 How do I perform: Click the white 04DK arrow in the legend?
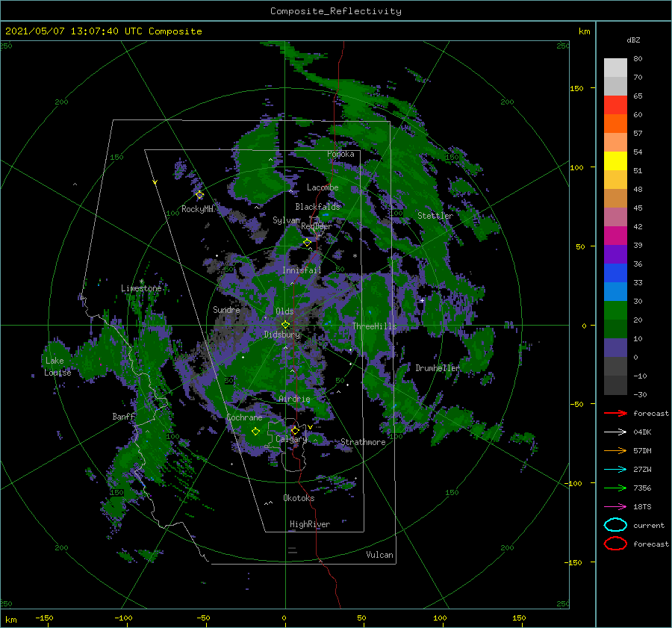click(615, 432)
